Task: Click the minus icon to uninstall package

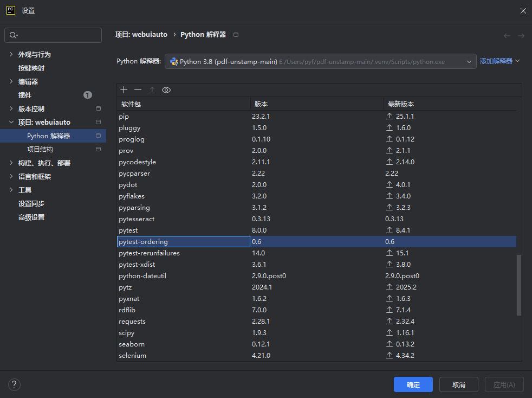Action: [x=138, y=90]
